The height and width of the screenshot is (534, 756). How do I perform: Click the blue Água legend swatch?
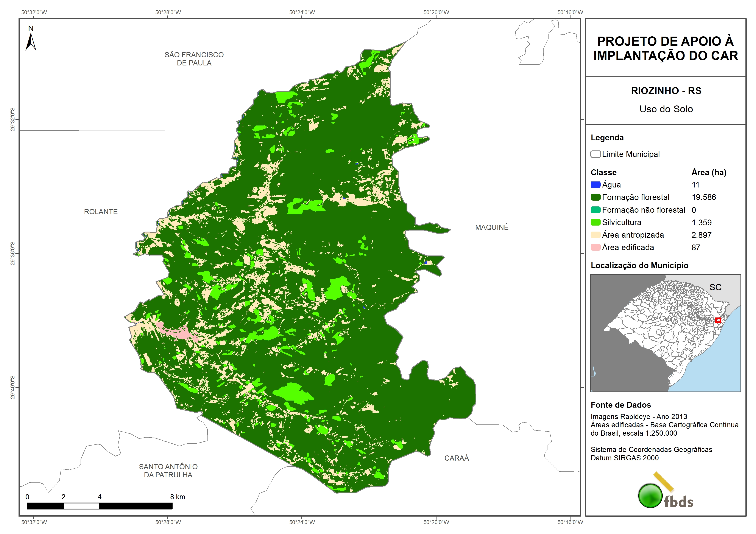tap(595, 185)
